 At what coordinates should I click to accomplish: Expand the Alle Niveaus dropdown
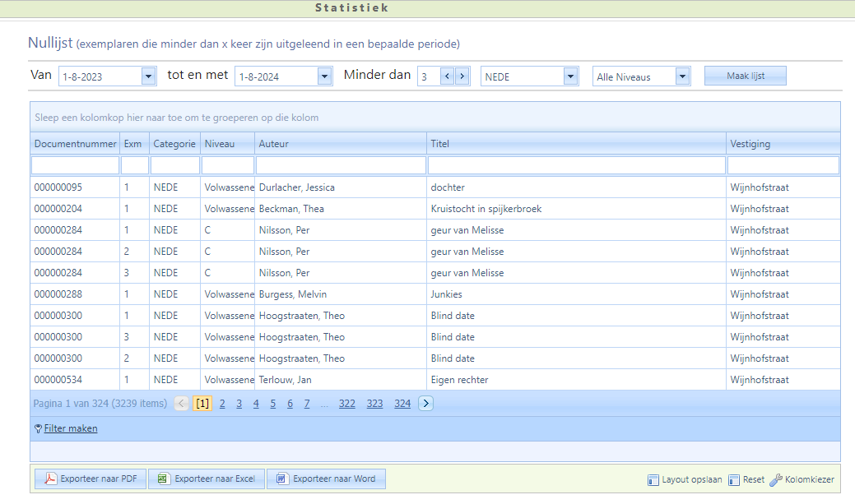682,76
